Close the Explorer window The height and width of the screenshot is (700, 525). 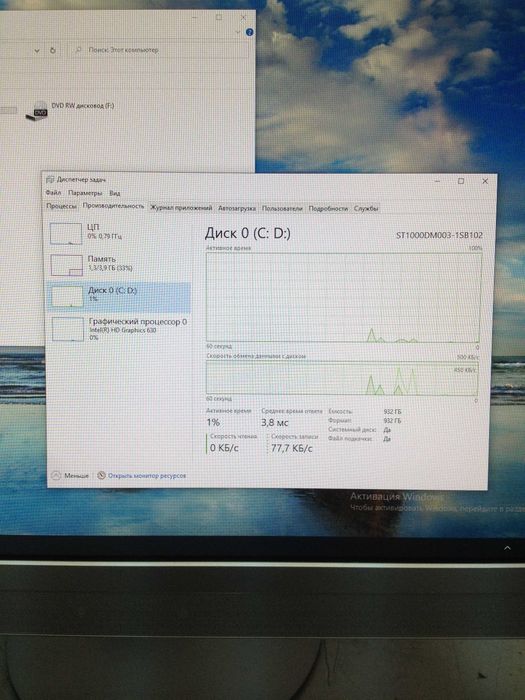pyautogui.click(x=243, y=17)
